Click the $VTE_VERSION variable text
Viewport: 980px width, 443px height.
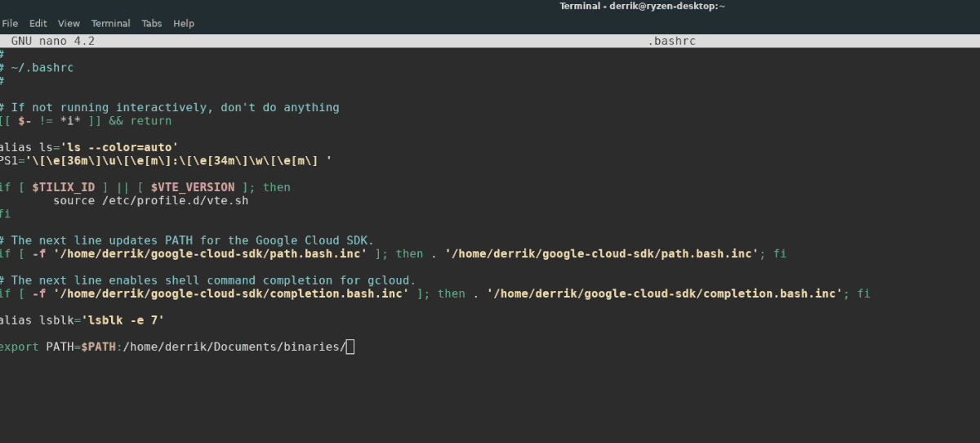[x=193, y=187]
